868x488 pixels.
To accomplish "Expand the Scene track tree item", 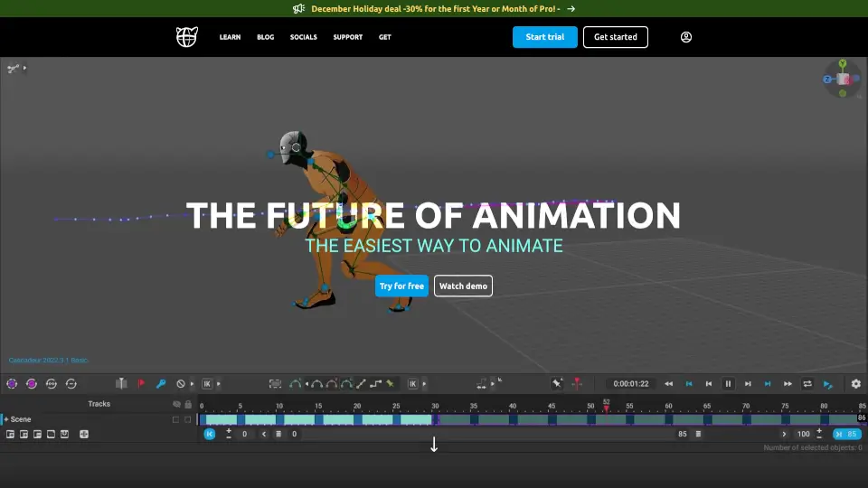I will click(5, 419).
